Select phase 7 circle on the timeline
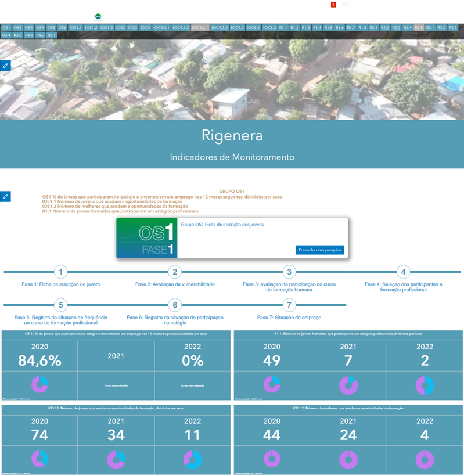Image resolution: width=464 pixels, height=476 pixels. 289,305
